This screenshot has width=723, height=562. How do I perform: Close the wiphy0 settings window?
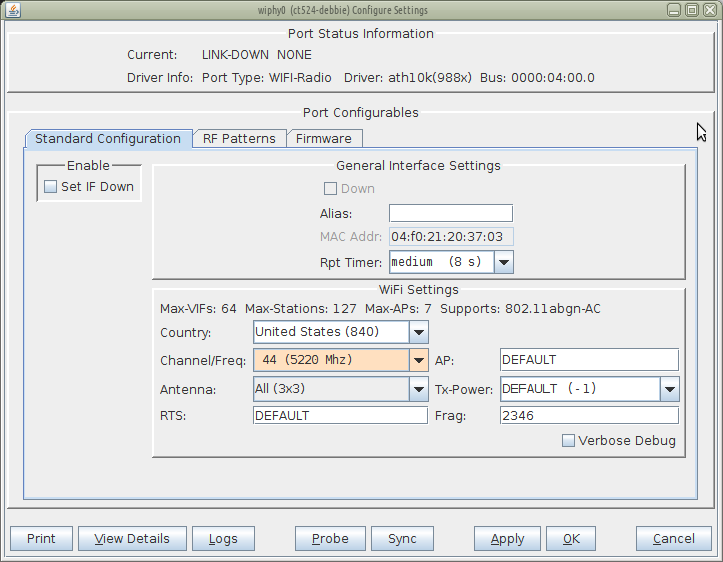click(x=709, y=10)
